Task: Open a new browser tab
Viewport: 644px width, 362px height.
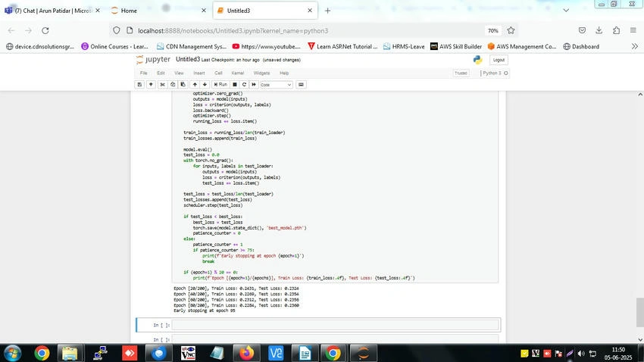Action: [x=327, y=11]
